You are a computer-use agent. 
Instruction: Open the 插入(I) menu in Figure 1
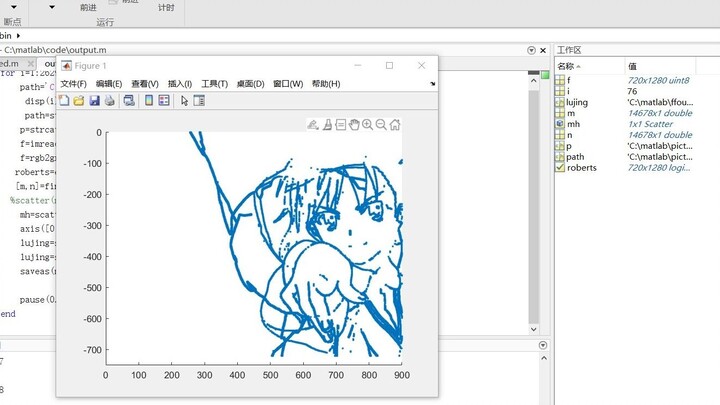(180, 84)
